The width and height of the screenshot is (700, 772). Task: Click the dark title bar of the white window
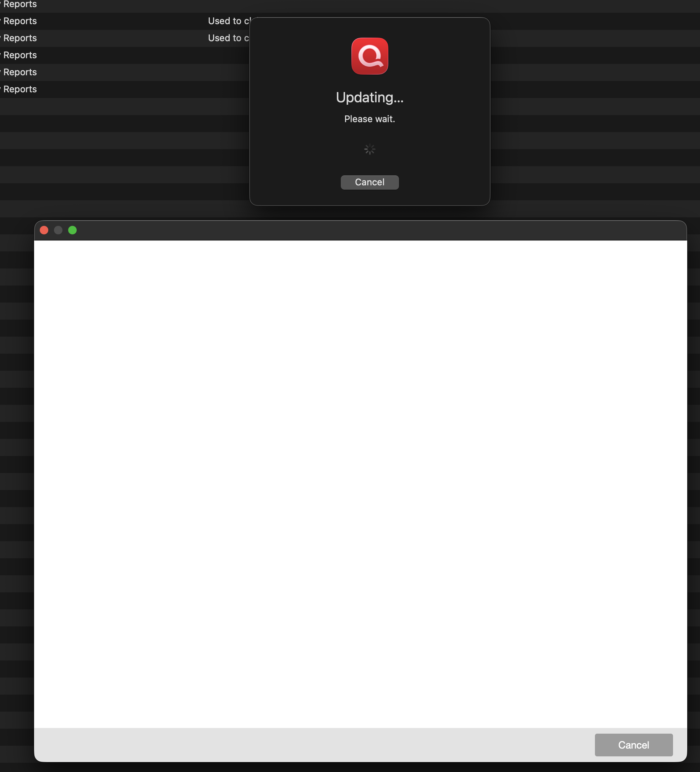360,230
